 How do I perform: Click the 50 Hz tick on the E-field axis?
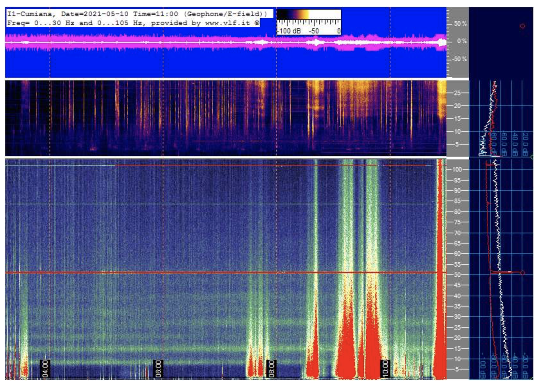click(457, 275)
